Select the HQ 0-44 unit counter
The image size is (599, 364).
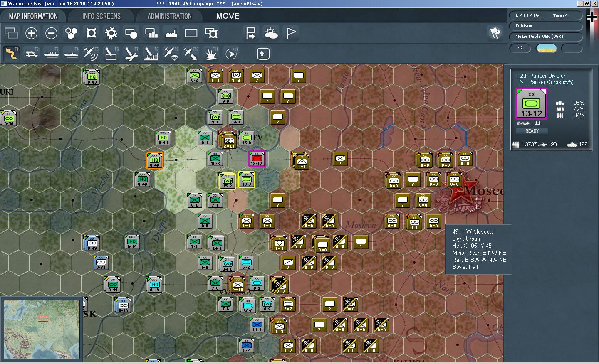pos(163,138)
